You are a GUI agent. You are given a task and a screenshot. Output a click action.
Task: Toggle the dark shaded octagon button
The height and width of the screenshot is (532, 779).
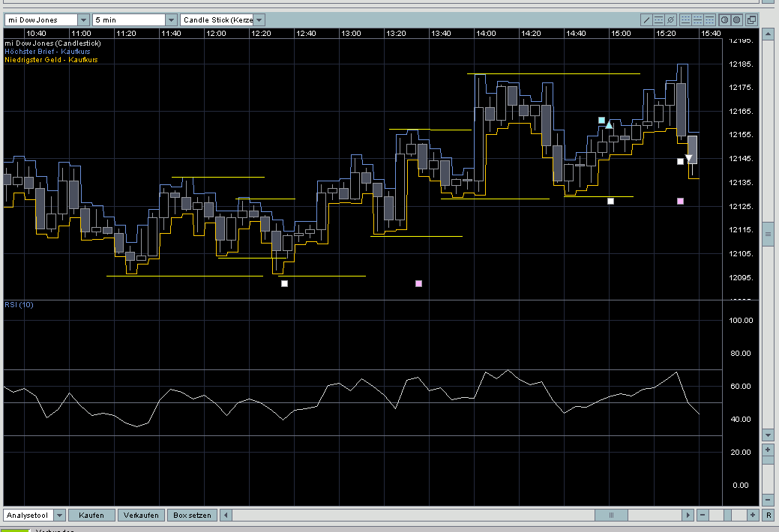[736, 19]
